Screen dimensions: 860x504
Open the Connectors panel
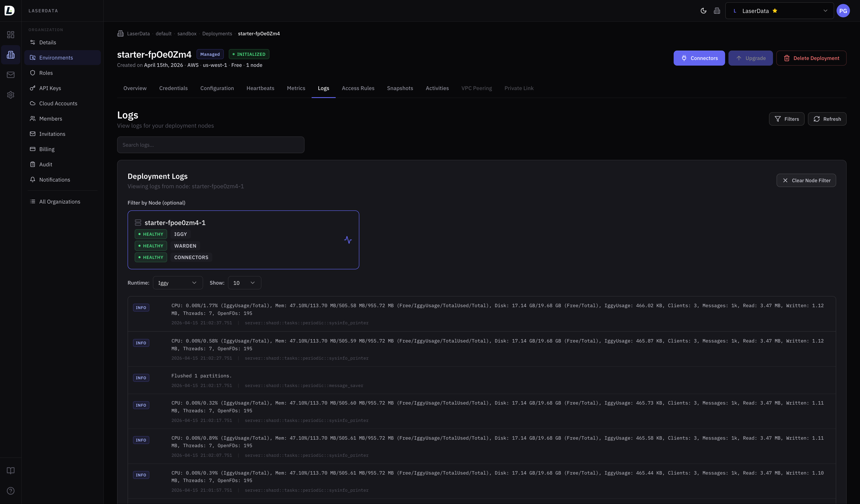click(x=699, y=58)
